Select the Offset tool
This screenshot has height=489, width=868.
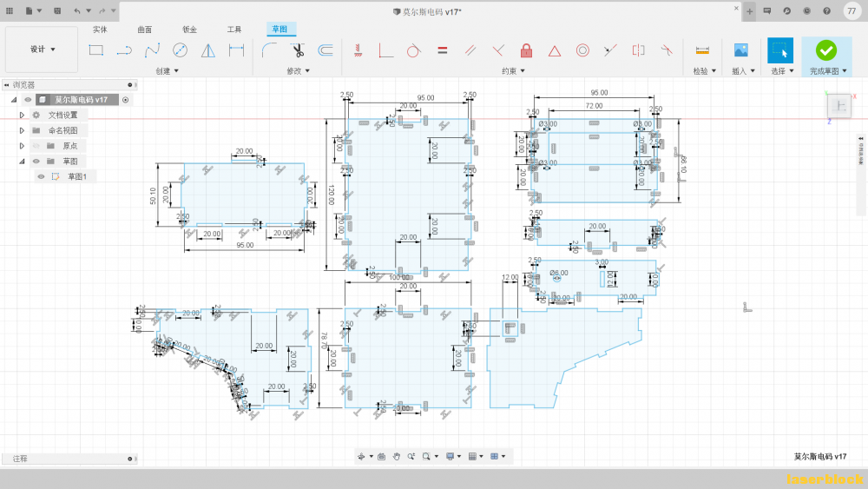325,50
